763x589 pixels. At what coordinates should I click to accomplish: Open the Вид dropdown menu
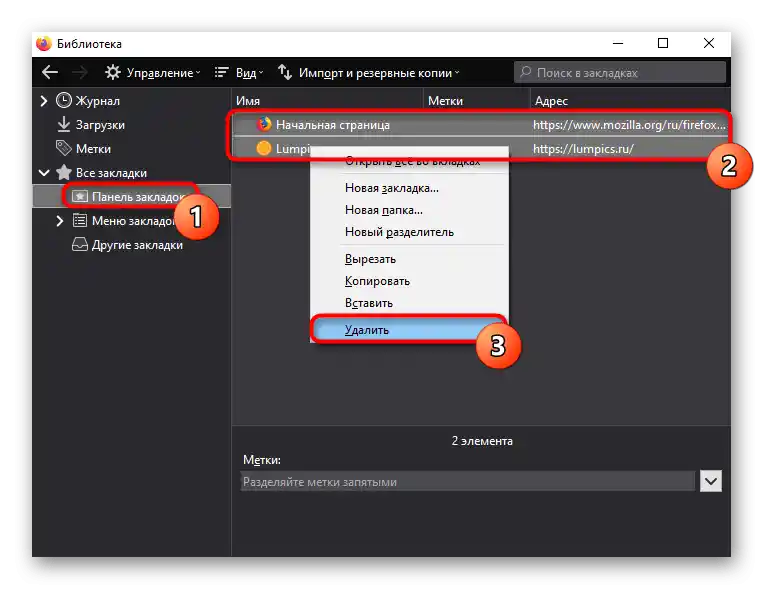pos(239,73)
